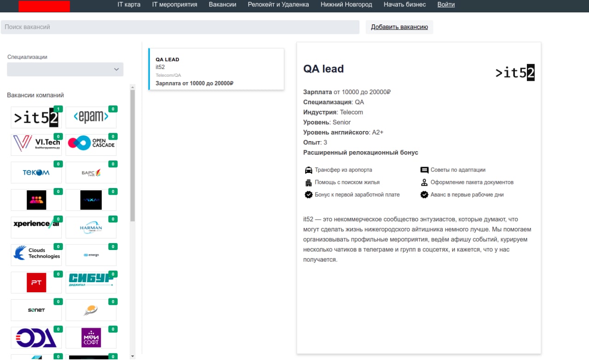Click the adaptation tips chat icon
The image size is (589, 364).
point(424,170)
